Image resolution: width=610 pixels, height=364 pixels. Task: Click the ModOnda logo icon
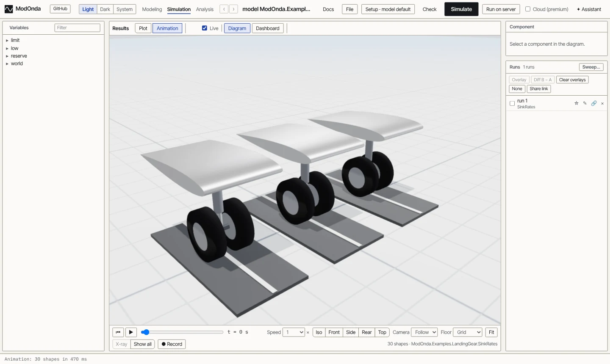click(x=8, y=9)
